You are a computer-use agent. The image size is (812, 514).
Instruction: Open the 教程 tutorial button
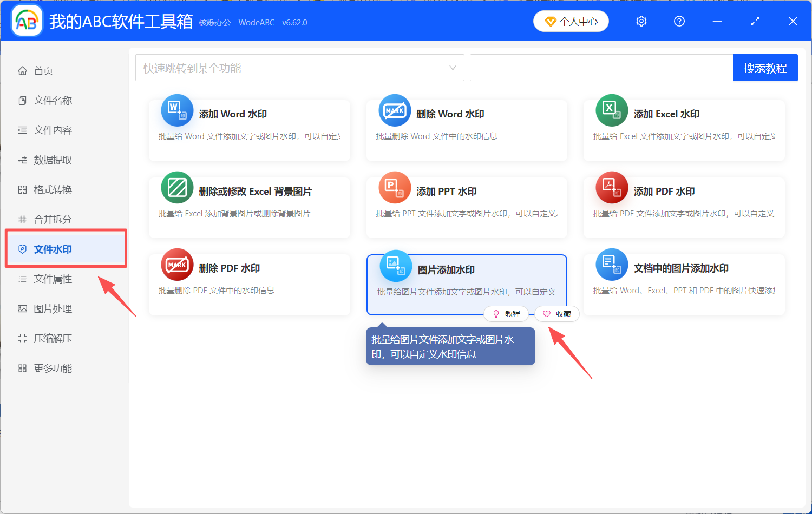(507, 314)
